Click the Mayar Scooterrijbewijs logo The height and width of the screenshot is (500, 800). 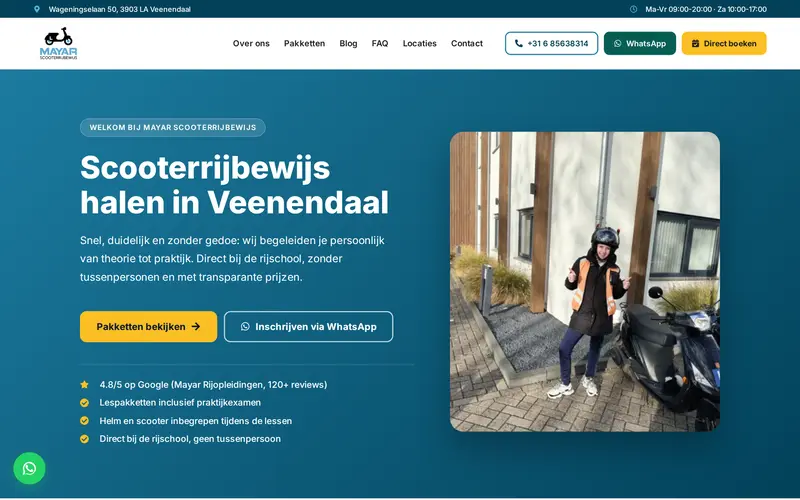pos(59,43)
